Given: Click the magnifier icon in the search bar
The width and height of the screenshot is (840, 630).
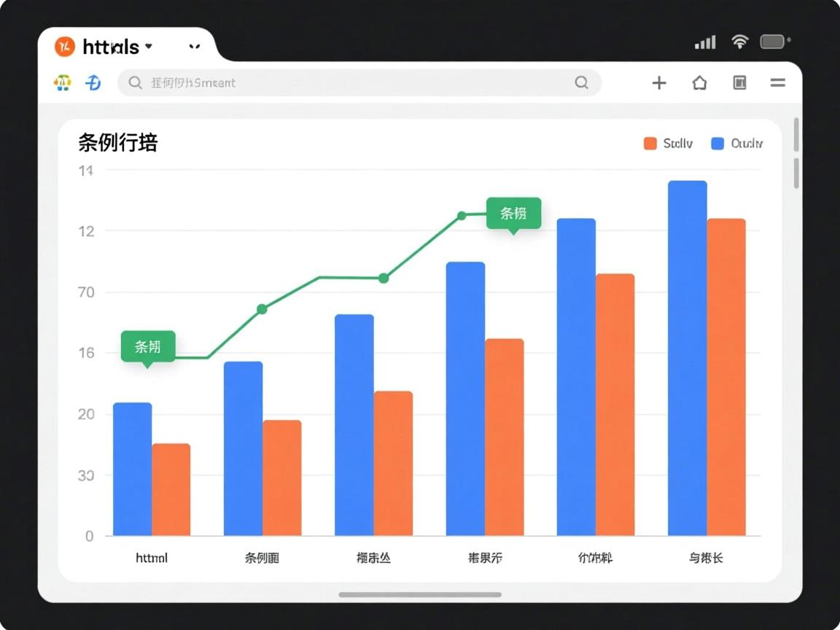Looking at the screenshot, I should pos(136,82).
